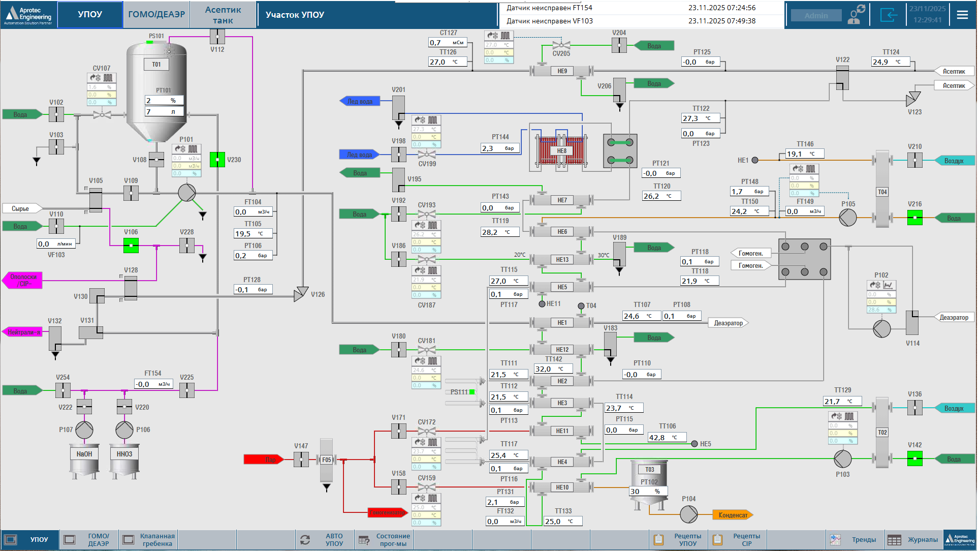Click the P105 pump icon
This screenshot has width=980, height=551.
coord(847,218)
